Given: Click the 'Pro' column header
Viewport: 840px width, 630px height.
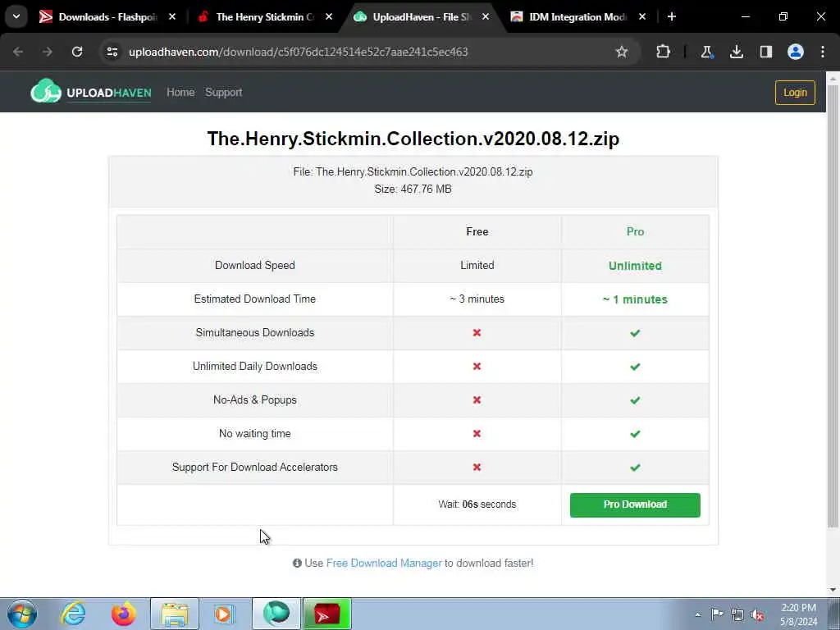Looking at the screenshot, I should click(636, 231).
